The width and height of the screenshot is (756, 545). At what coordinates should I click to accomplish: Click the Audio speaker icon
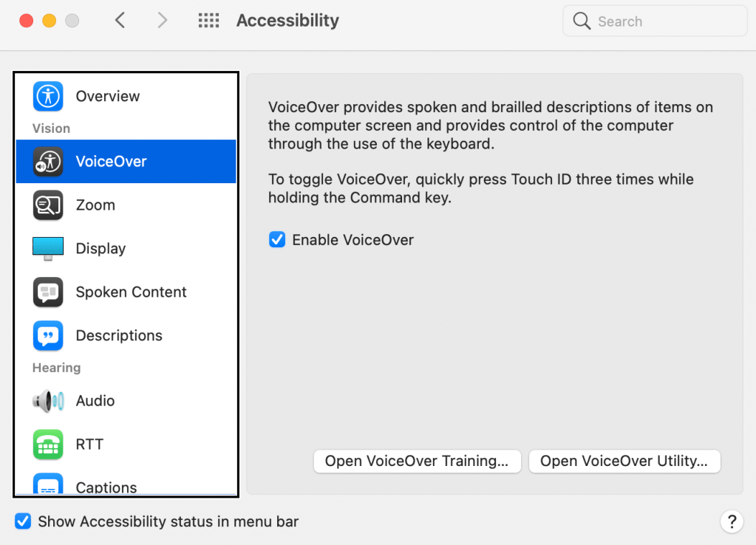tap(48, 401)
